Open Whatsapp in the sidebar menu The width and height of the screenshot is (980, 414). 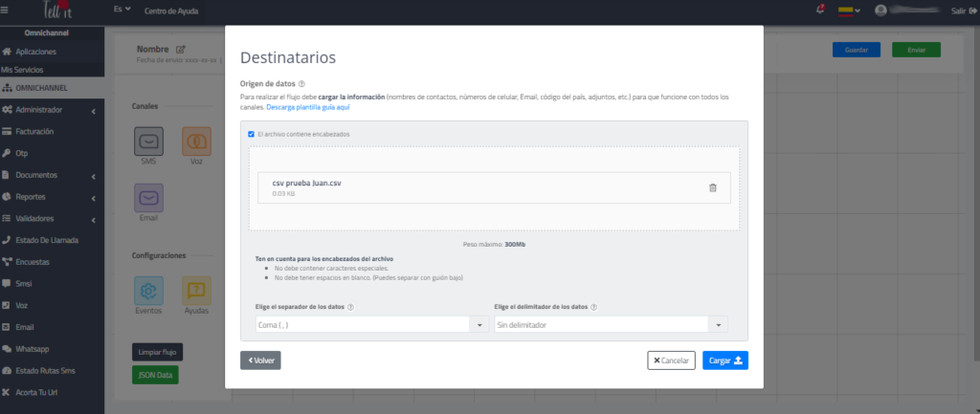[x=35, y=349]
